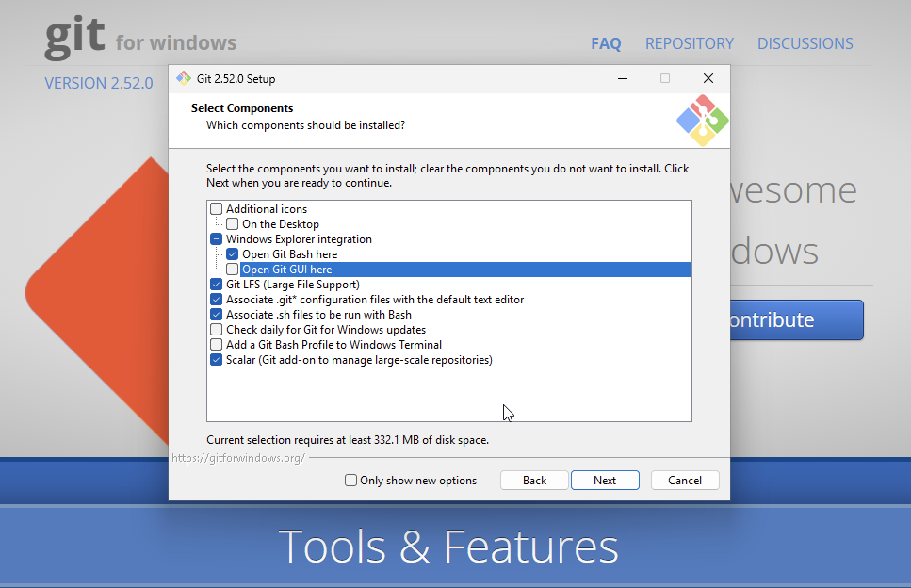Go Back to previous setup page
Viewport: 911px width, 588px height.
(x=534, y=480)
